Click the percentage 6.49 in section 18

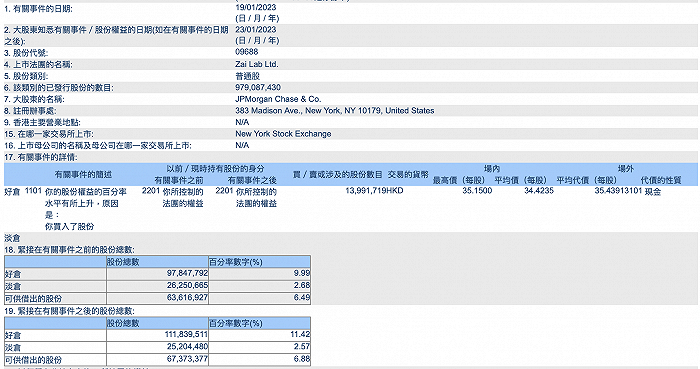point(302,297)
